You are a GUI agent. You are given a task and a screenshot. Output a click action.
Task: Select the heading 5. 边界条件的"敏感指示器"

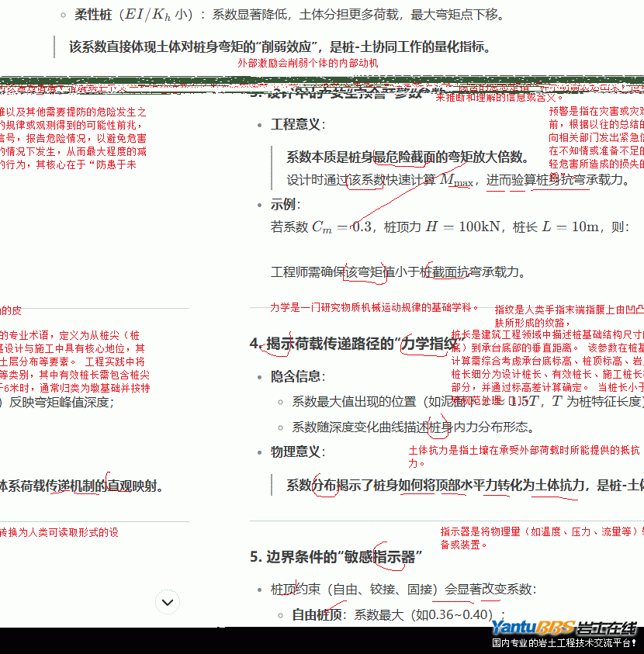[x=336, y=557]
